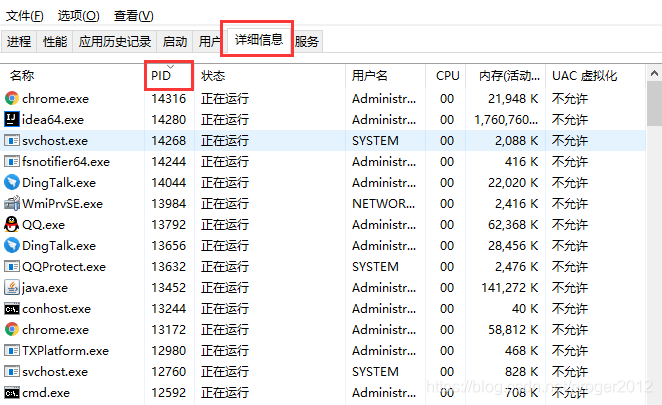Select the fsnotifier64.exe process name

point(66,162)
